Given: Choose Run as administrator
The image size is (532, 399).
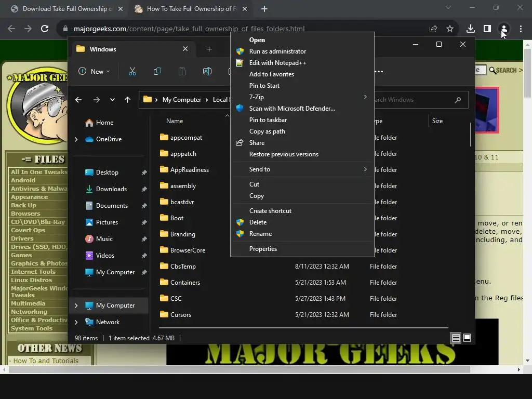Looking at the screenshot, I should (x=277, y=51).
